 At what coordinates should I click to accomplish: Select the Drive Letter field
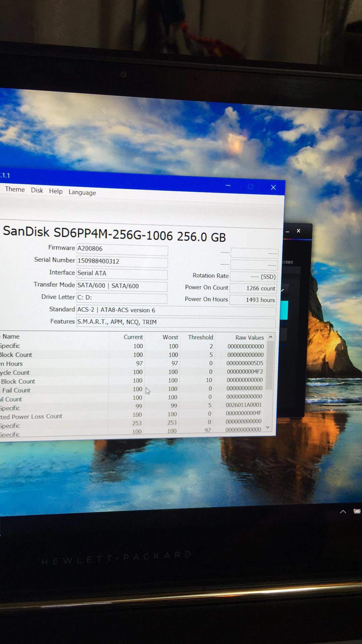[x=122, y=298]
